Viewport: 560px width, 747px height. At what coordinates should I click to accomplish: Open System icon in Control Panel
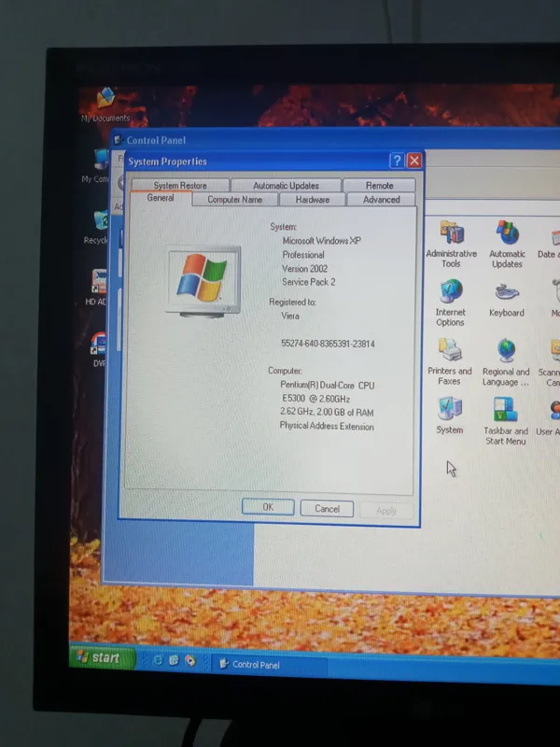tap(450, 415)
